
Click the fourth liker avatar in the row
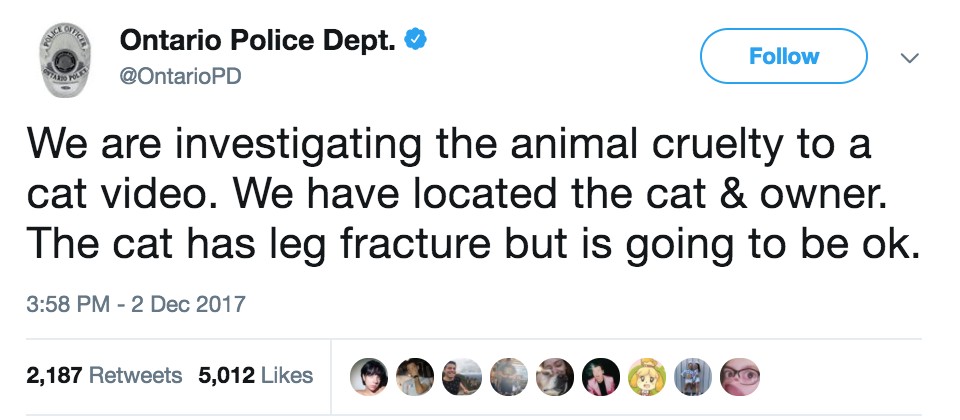coord(508,376)
